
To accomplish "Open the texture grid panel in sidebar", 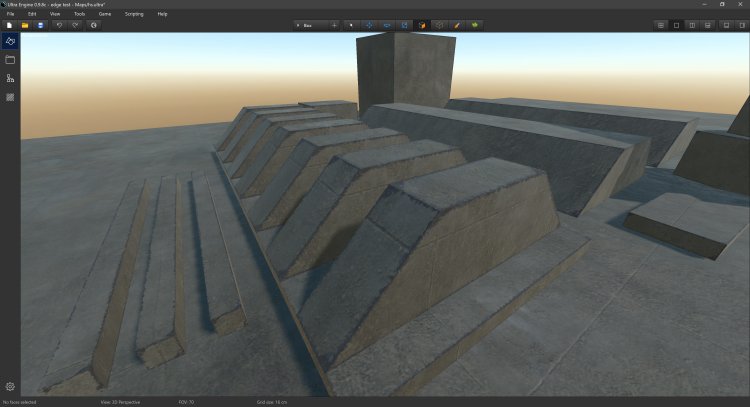I will (x=10, y=97).
